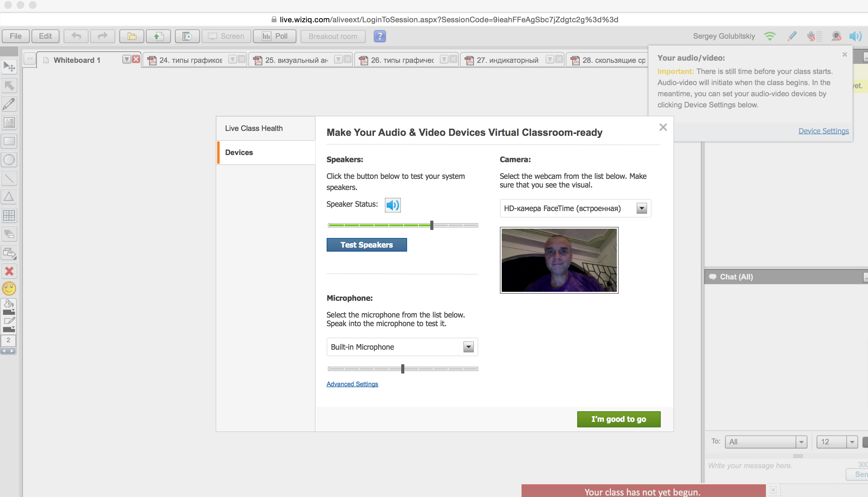The width and height of the screenshot is (868, 497).
Task: Select the straight line tool
Action: click(x=9, y=178)
